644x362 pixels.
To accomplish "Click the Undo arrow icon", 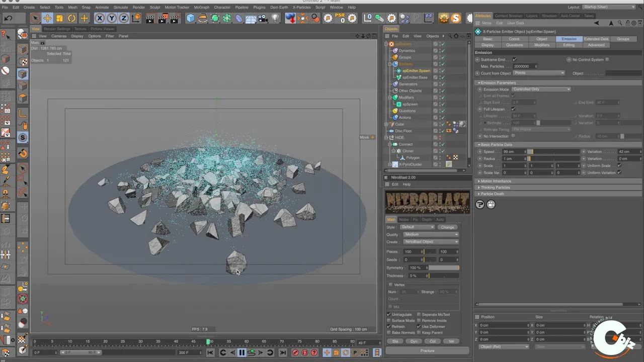I will [8, 19].
